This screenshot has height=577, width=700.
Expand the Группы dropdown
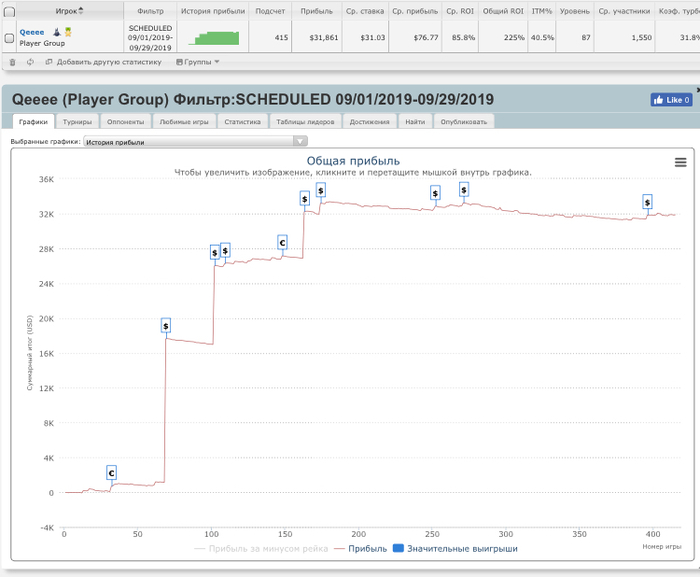click(198, 62)
